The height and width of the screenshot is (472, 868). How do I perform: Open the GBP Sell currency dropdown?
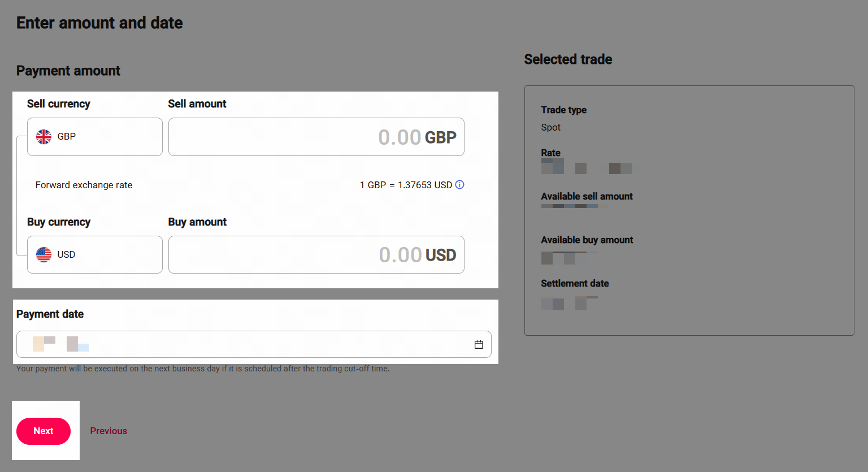coord(95,137)
